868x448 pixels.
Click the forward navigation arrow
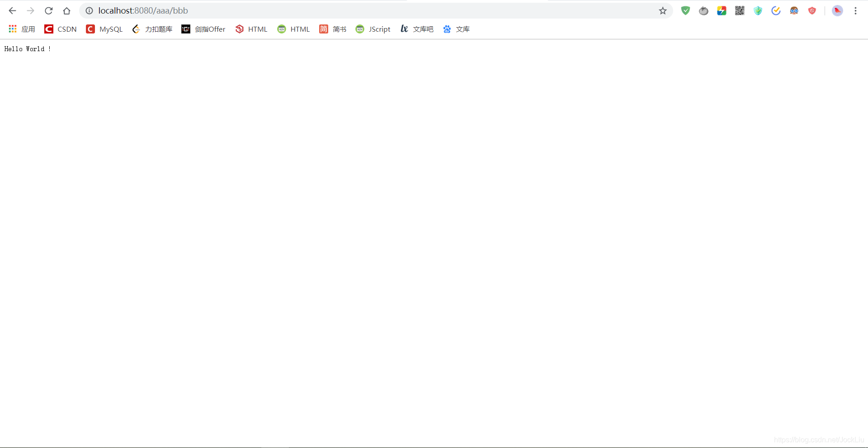click(30, 11)
